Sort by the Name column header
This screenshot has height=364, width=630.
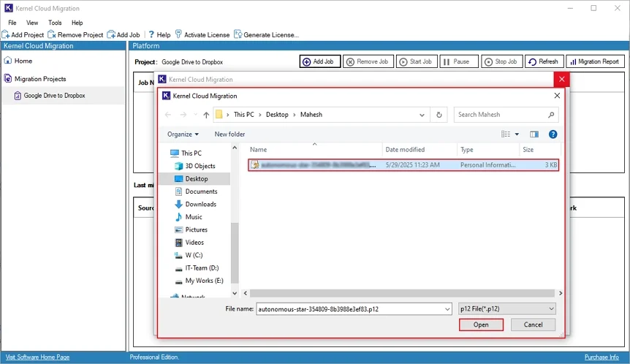pos(314,149)
